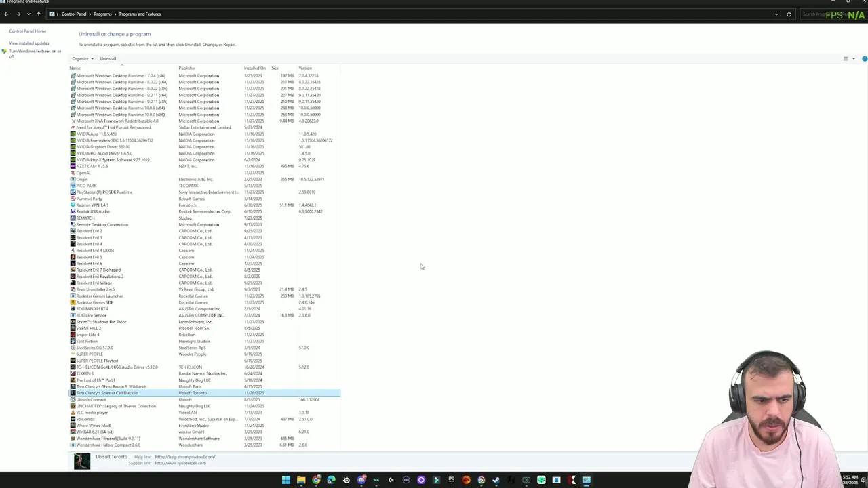Go back using the navigation arrow
This screenshot has width=868, height=488.
click(6, 14)
